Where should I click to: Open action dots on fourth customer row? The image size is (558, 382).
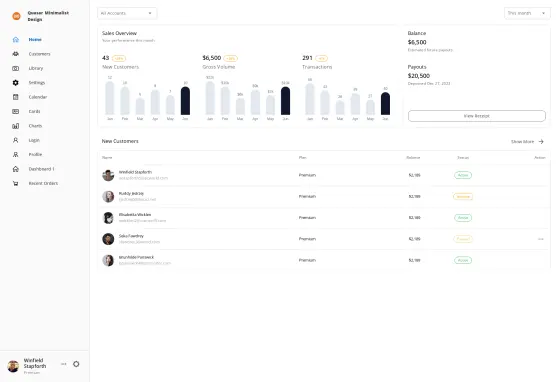(x=541, y=239)
